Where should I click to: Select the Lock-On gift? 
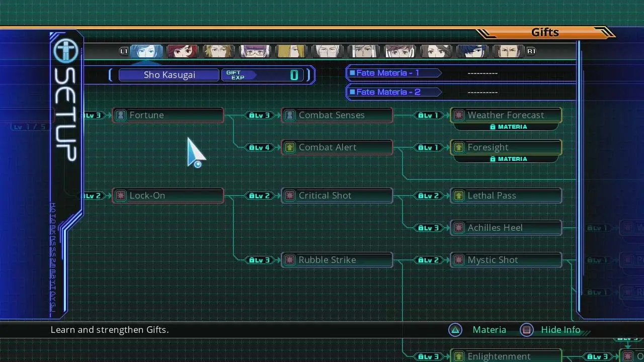pos(168,196)
